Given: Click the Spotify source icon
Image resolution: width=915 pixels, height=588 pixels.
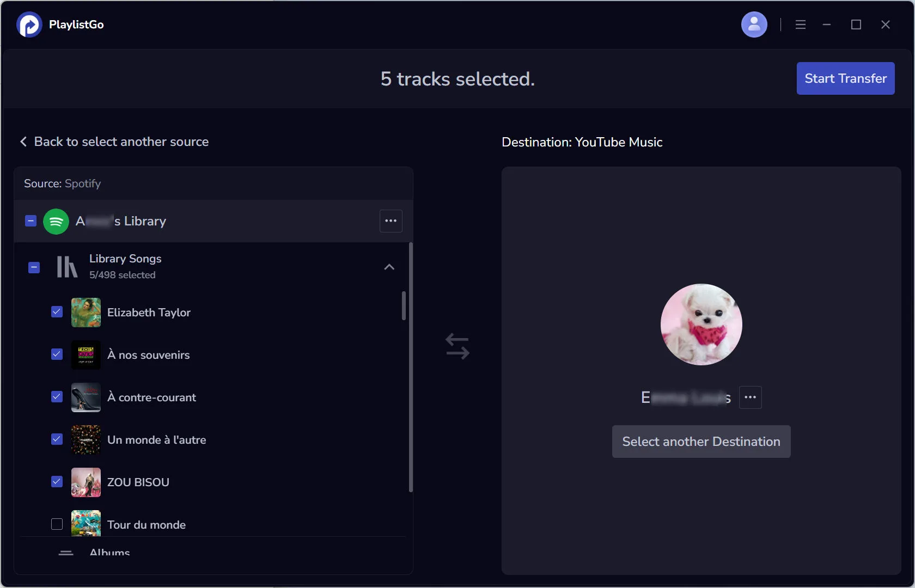Looking at the screenshot, I should (56, 221).
